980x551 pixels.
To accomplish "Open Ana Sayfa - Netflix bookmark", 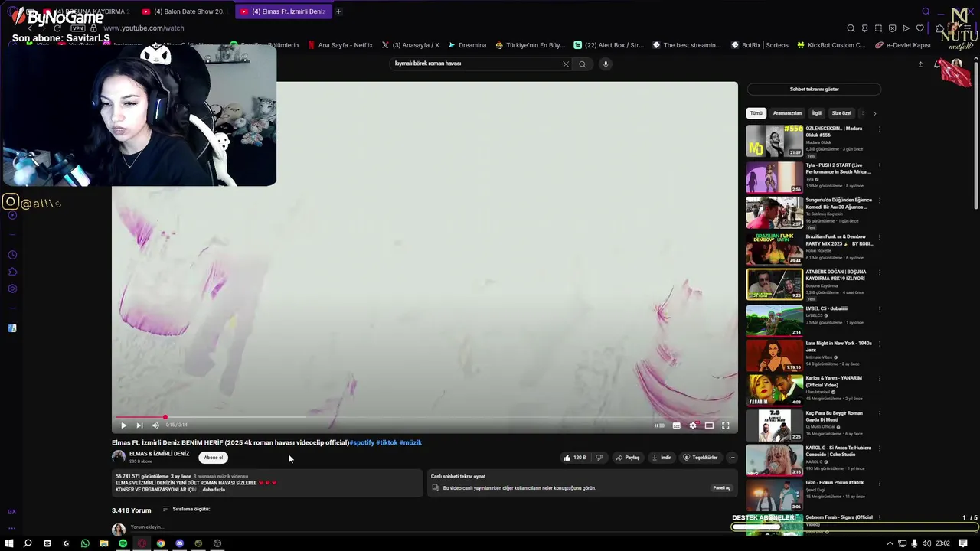I will pyautogui.click(x=340, y=45).
